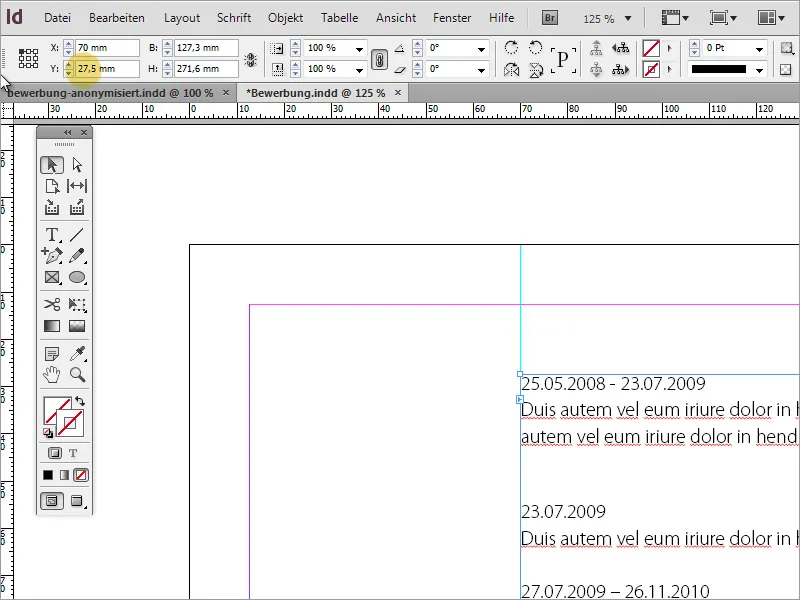Image resolution: width=800 pixels, height=600 pixels.
Task: Open the Objekt menu
Action: point(285,18)
